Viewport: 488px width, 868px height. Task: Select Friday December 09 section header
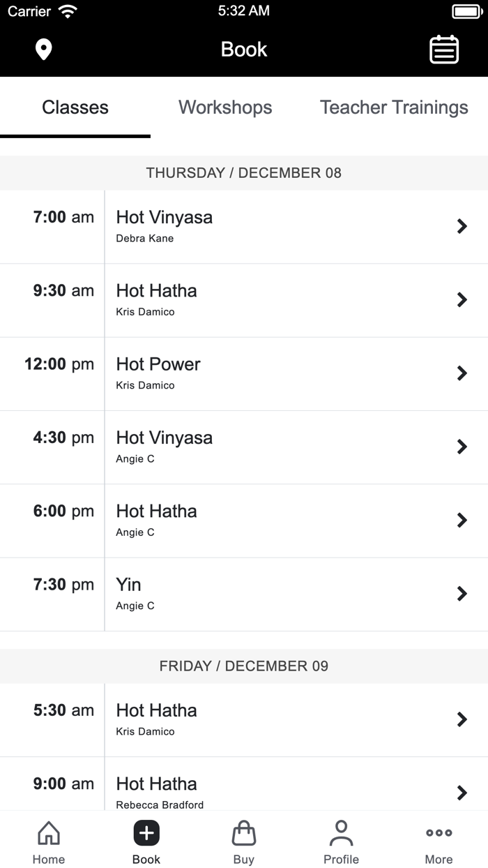pyautogui.click(x=244, y=666)
